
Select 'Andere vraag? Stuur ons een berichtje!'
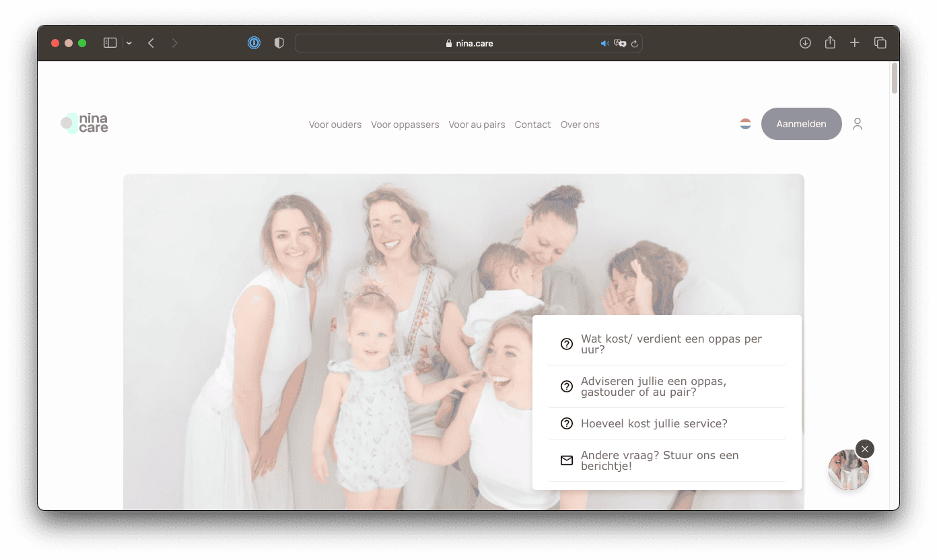coord(667,460)
